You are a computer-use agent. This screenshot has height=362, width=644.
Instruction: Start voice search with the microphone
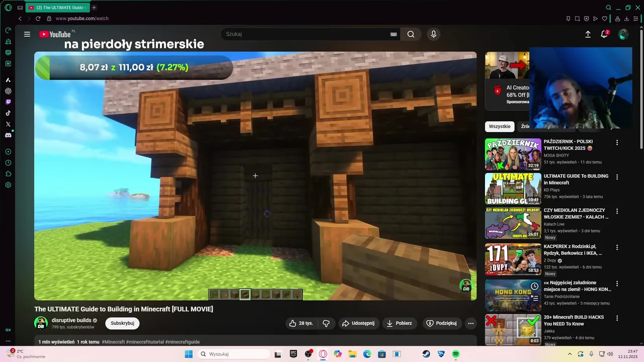[434, 34]
